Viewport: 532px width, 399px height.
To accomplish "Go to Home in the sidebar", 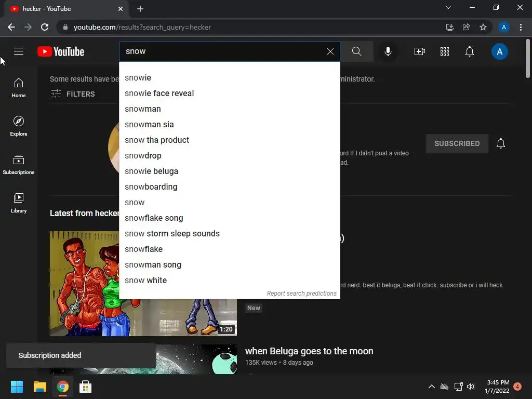I will [x=19, y=87].
